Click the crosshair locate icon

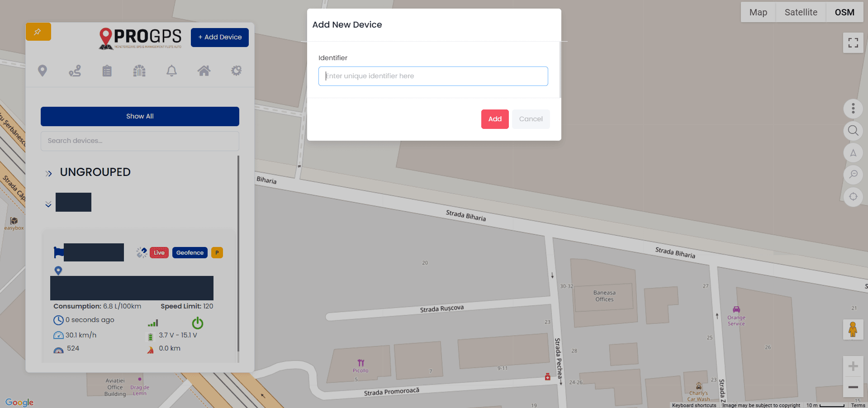pos(853,197)
